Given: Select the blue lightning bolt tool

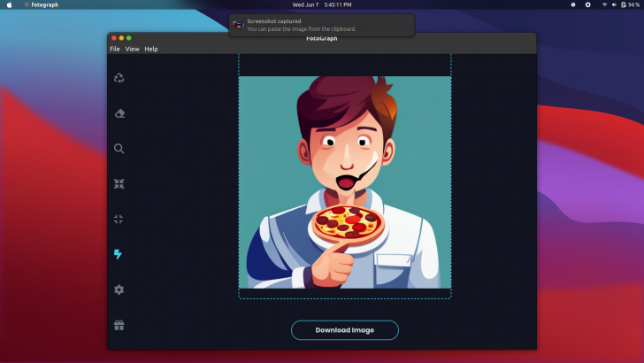Looking at the screenshot, I should click(118, 254).
